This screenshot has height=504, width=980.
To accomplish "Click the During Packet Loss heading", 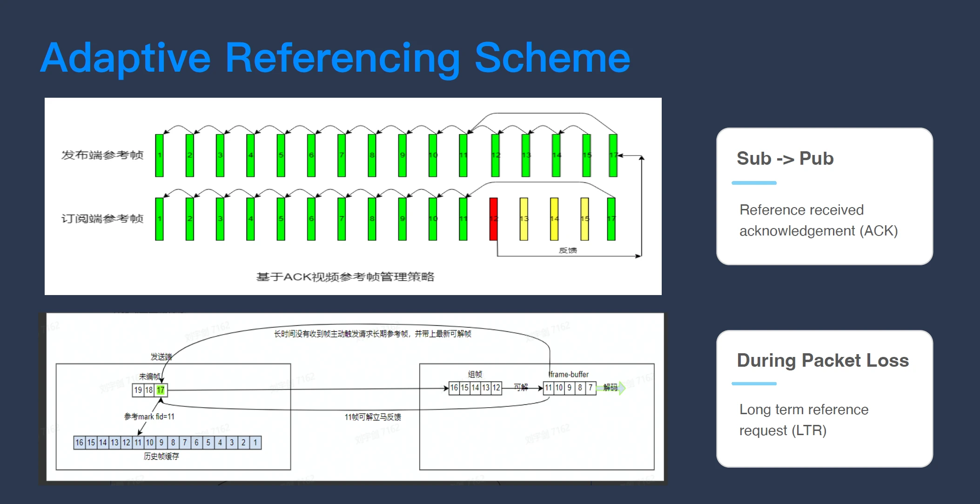I will (823, 361).
